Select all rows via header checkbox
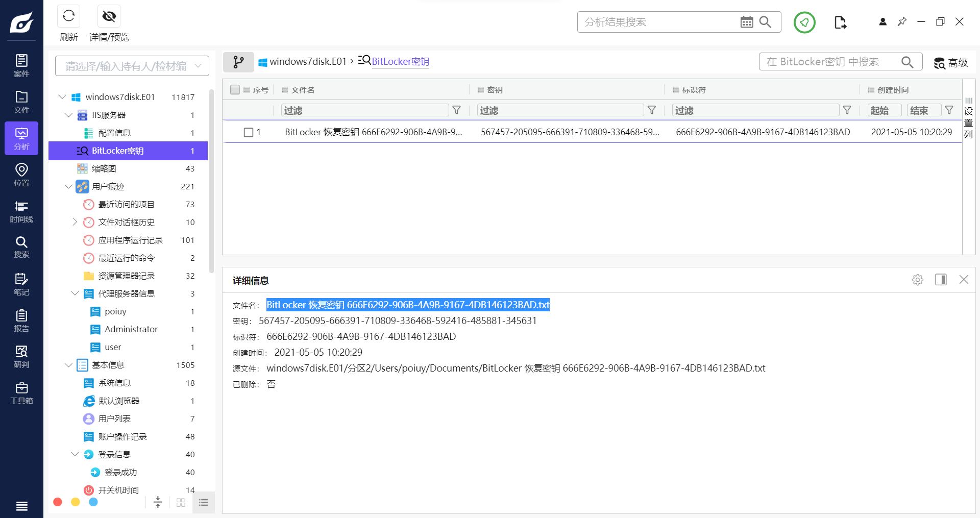 pyautogui.click(x=235, y=89)
